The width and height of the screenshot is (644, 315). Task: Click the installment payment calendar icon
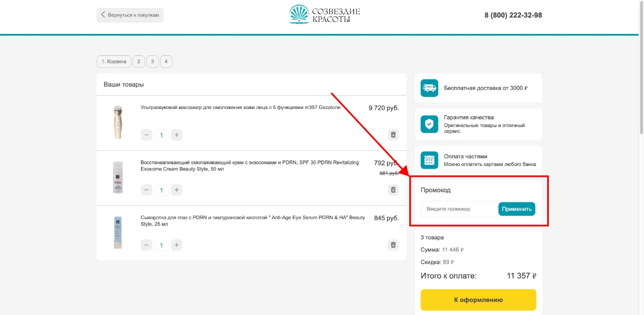[429, 160]
